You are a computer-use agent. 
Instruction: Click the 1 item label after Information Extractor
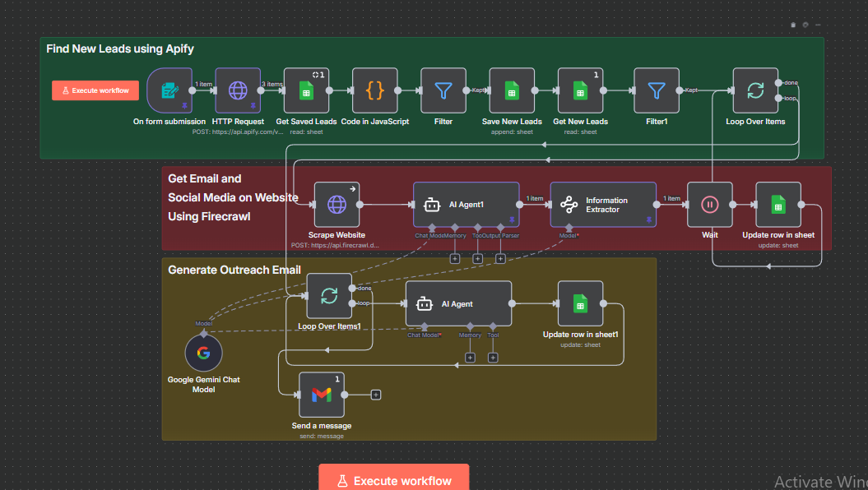click(x=671, y=198)
